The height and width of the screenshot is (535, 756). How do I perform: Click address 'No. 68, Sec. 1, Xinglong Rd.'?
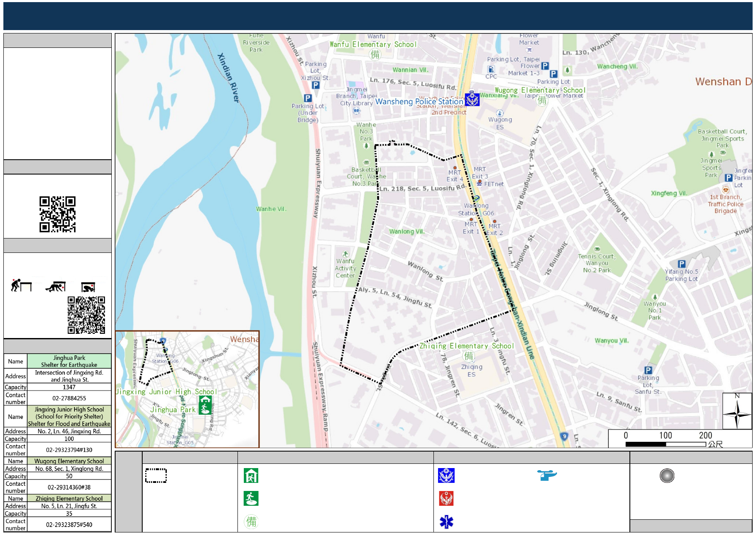[x=69, y=468]
